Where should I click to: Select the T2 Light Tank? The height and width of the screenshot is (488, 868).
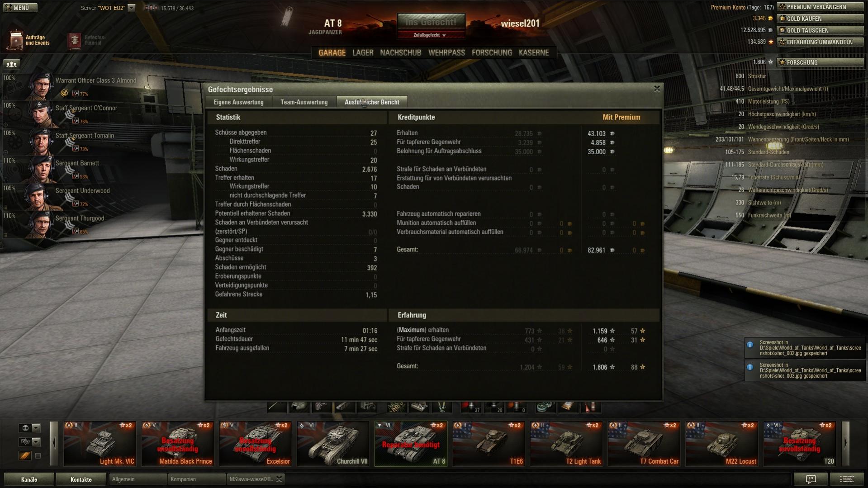(567, 443)
